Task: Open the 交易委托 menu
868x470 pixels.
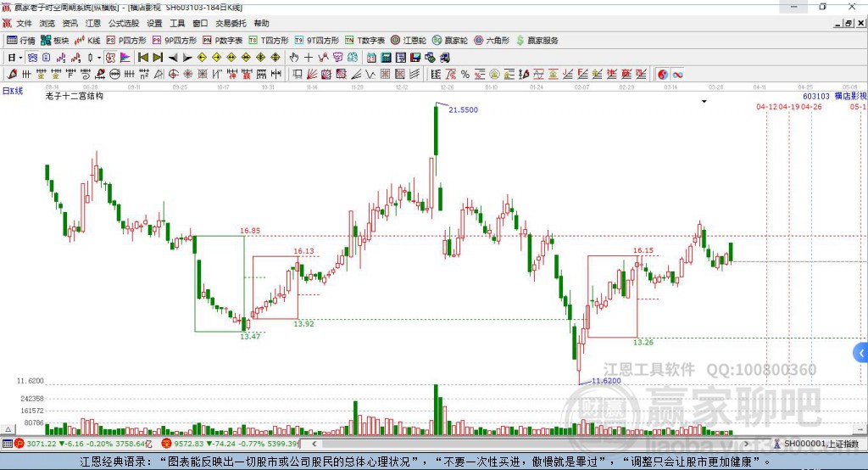Action: tap(231, 23)
